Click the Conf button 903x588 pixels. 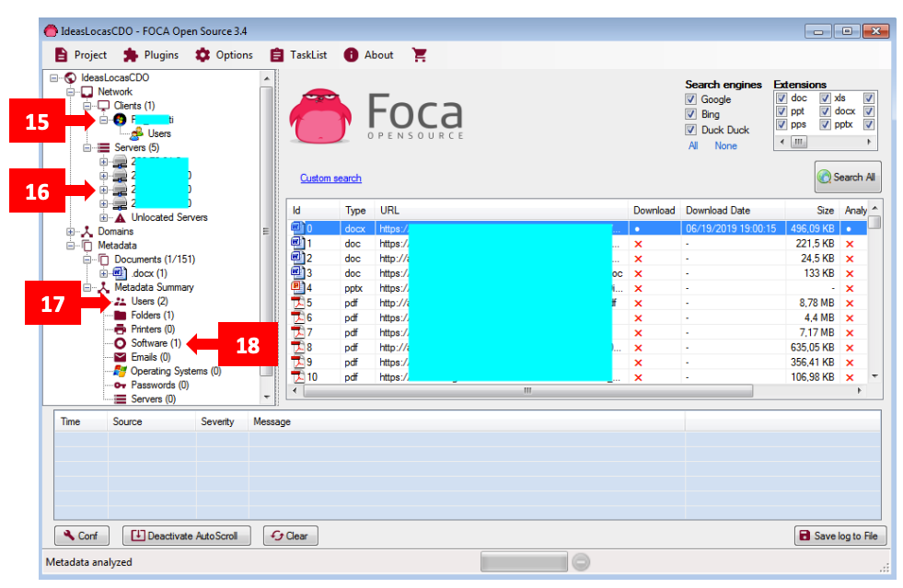point(81,536)
